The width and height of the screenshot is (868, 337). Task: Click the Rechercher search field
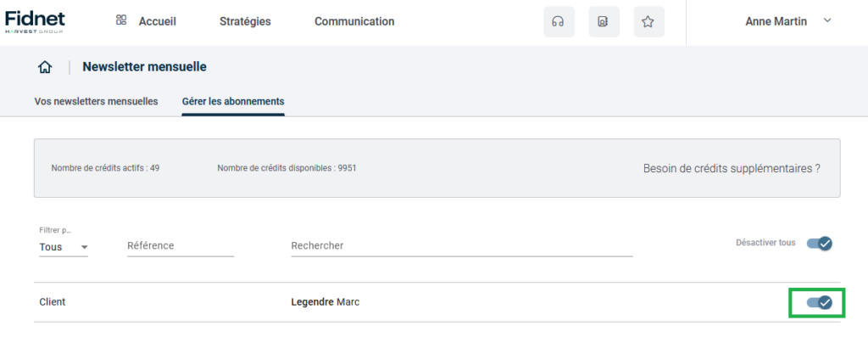click(462, 245)
